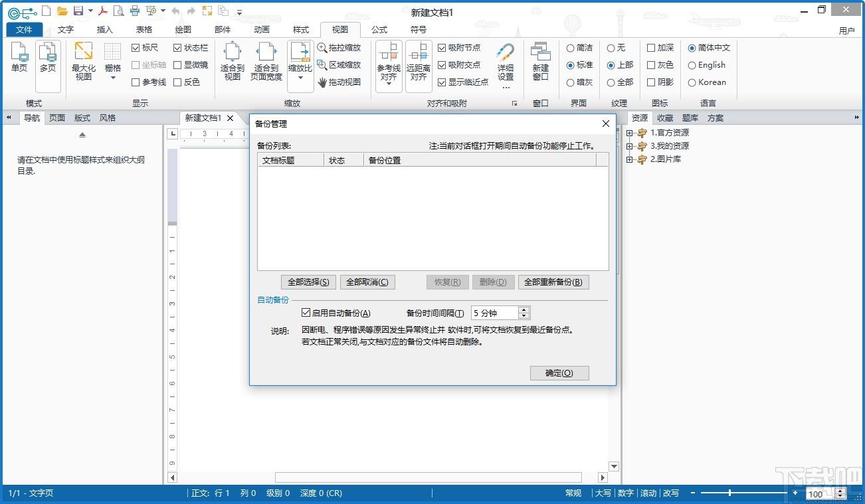Screen dimensions: 865x504
Task: Open the 文件 file menu
Action: point(25,29)
